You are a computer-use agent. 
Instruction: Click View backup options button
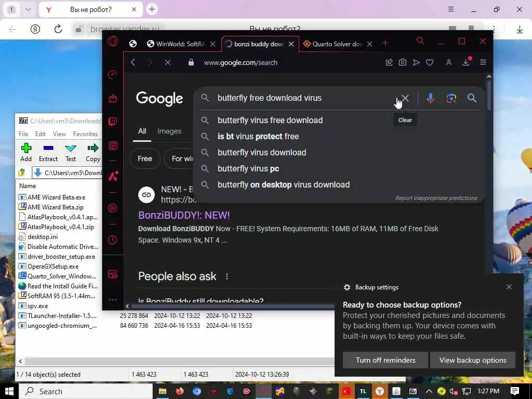(473, 360)
